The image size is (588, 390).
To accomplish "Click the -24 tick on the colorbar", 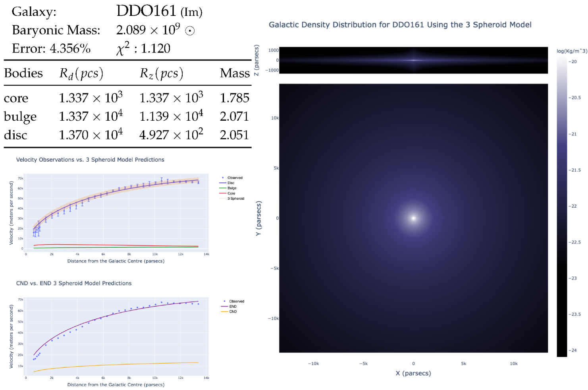I will coord(573,350).
